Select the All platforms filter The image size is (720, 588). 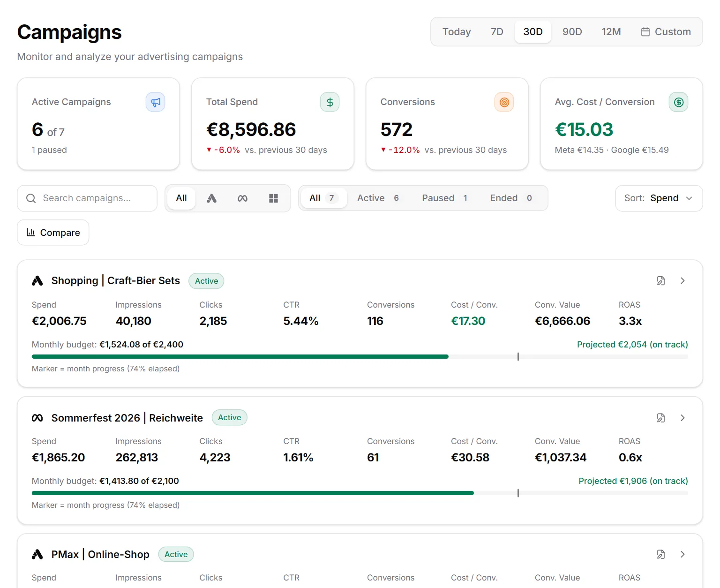181,198
